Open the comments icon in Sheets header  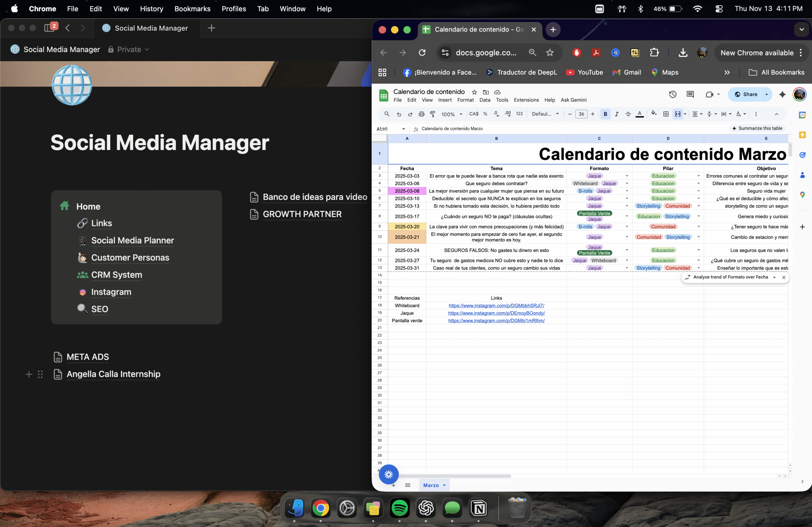[x=690, y=94]
